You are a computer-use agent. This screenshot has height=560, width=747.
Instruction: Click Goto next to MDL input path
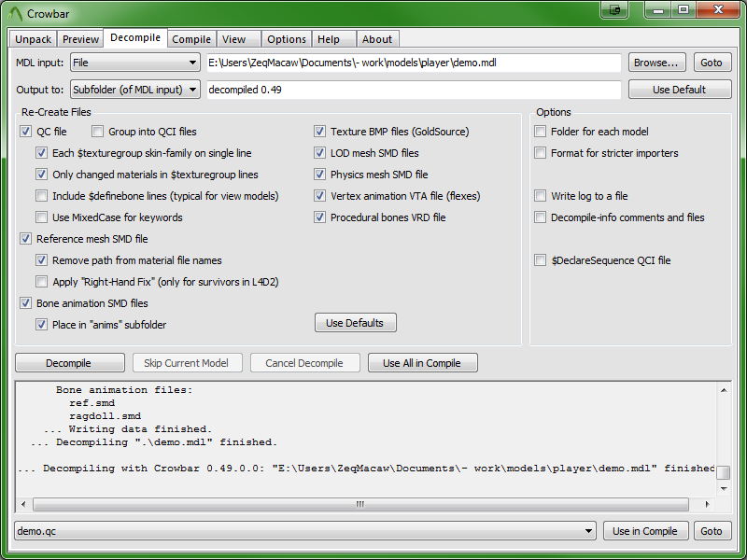712,63
